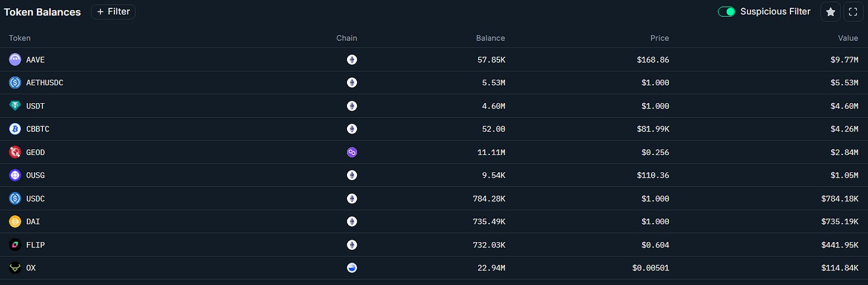Click the Ethereum chain icon for USDC

click(352, 199)
